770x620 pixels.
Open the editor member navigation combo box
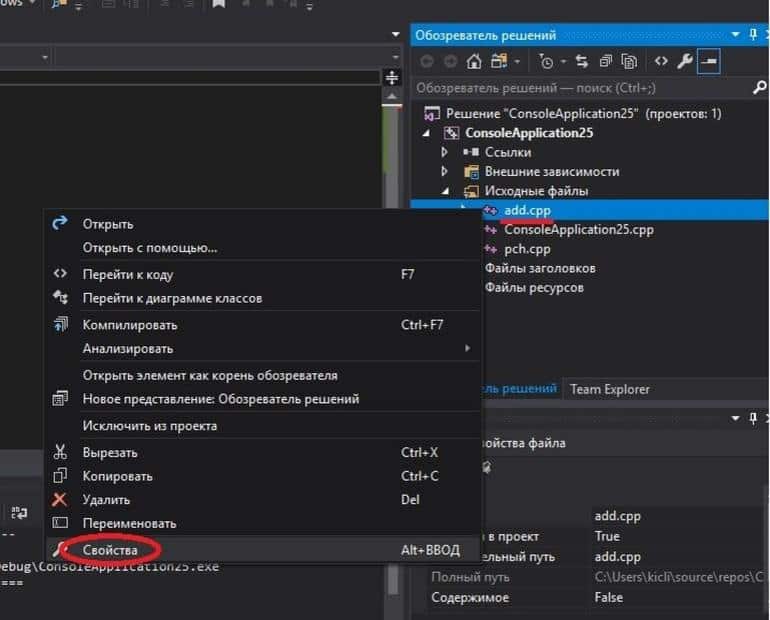tap(227, 57)
